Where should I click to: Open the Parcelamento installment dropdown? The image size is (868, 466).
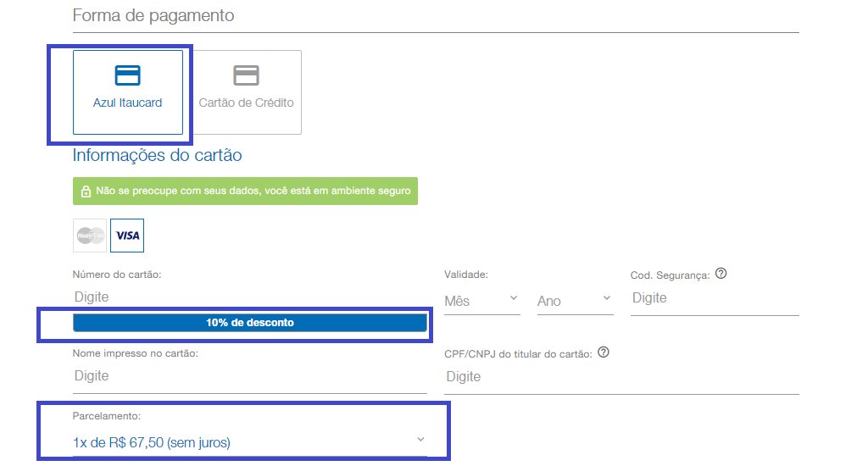pos(250,442)
